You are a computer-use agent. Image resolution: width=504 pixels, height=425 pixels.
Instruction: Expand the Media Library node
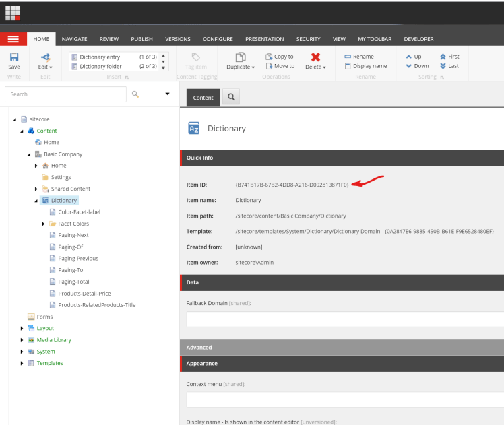(22, 340)
